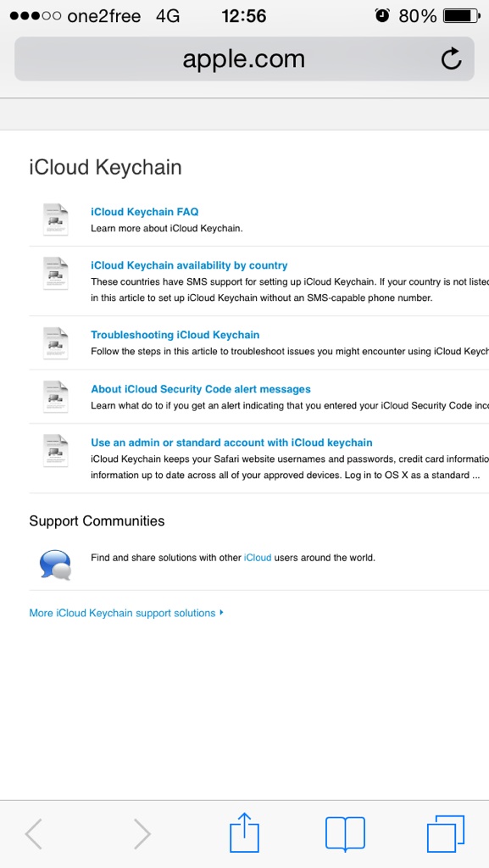Tap the apple.com address field
The width and height of the screenshot is (489, 868).
(244, 58)
